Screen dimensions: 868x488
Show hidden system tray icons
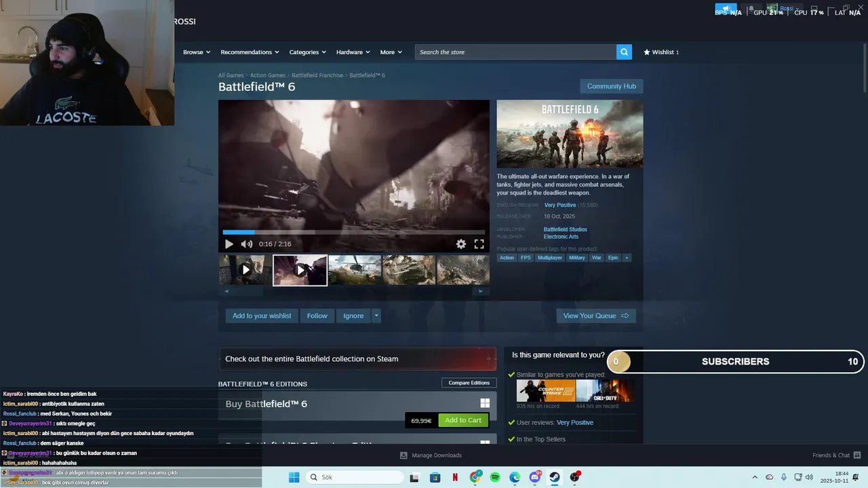755,477
